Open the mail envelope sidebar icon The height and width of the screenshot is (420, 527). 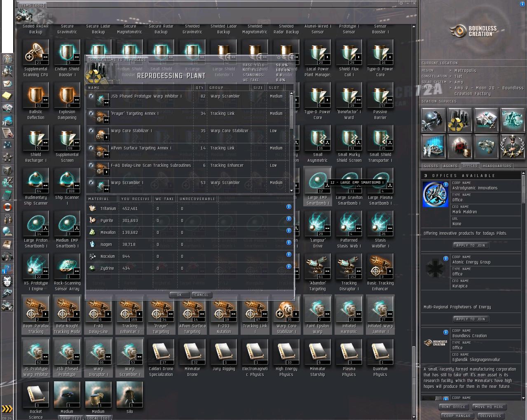point(7,84)
